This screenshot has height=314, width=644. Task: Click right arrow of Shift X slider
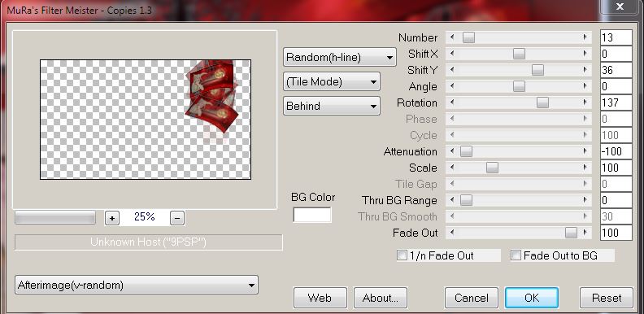(585, 54)
